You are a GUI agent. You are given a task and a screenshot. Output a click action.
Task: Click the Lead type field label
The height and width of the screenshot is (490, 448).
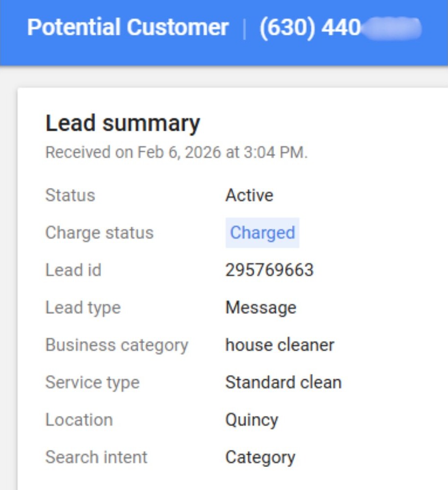[x=82, y=308]
